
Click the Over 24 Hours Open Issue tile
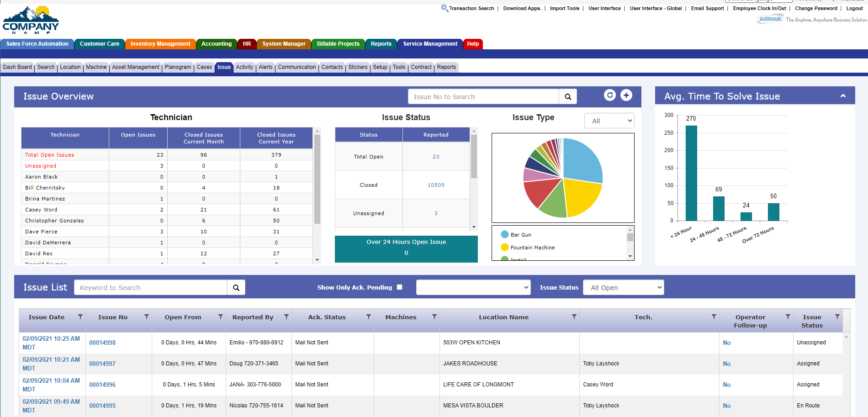(406, 249)
